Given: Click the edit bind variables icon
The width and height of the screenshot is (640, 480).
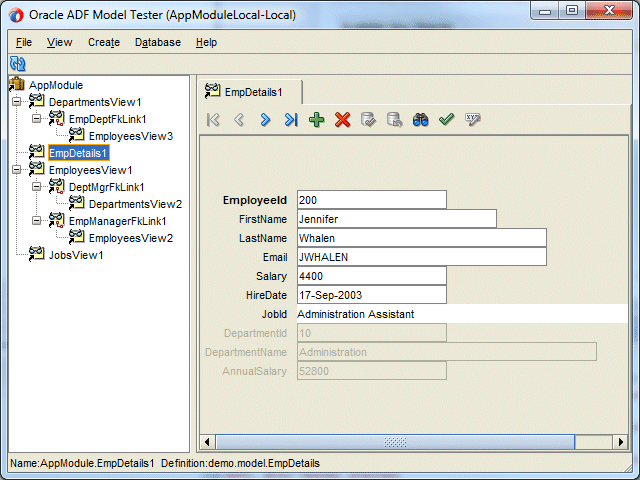Looking at the screenshot, I should pos(472,120).
